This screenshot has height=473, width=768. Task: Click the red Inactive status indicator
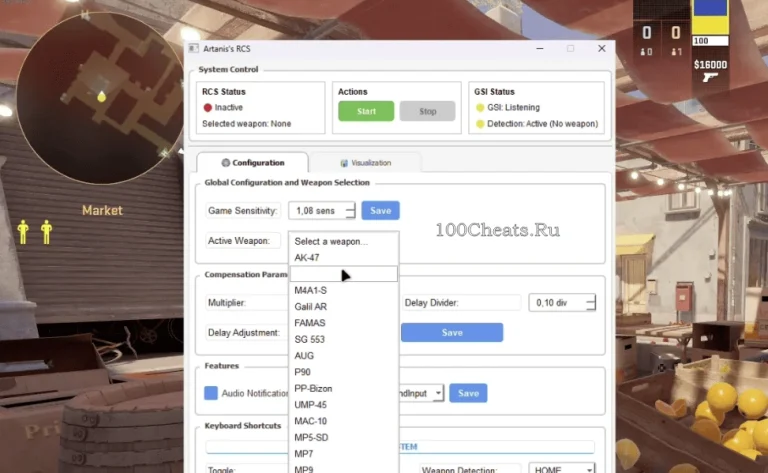[x=208, y=108]
